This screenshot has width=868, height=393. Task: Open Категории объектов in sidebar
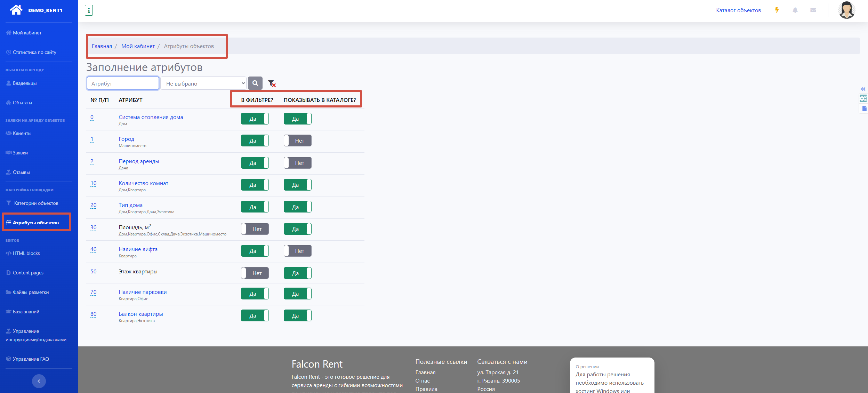click(36, 203)
